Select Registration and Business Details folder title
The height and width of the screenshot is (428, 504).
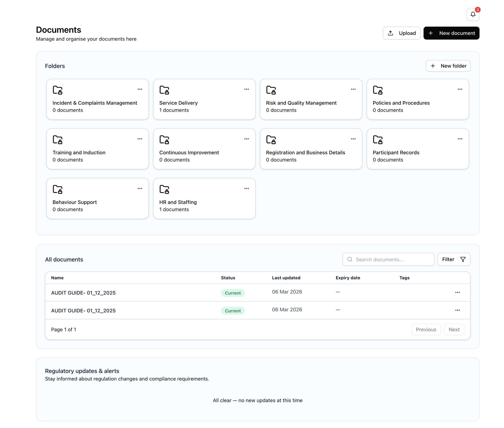[305, 153]
